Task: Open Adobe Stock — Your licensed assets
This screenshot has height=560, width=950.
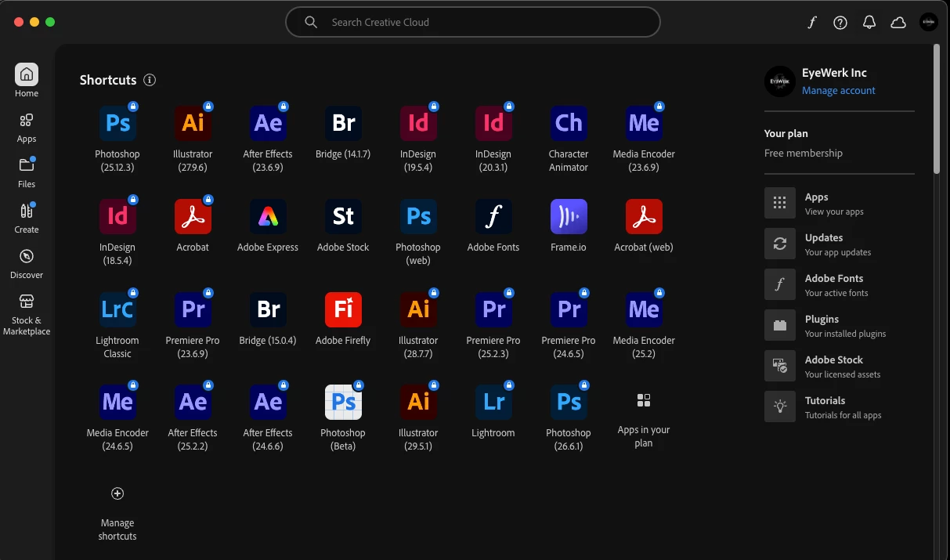Action: [x=840, y=367]
